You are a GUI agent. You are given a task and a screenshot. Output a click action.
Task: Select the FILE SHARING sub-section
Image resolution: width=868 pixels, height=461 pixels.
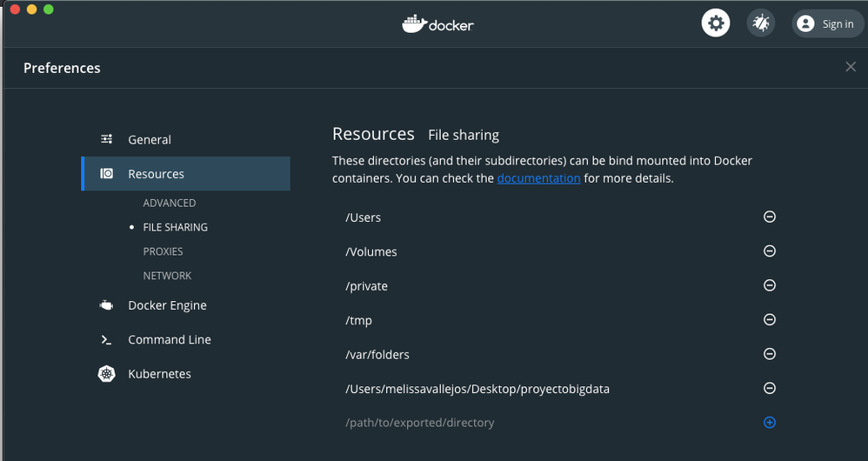(176, 228)
